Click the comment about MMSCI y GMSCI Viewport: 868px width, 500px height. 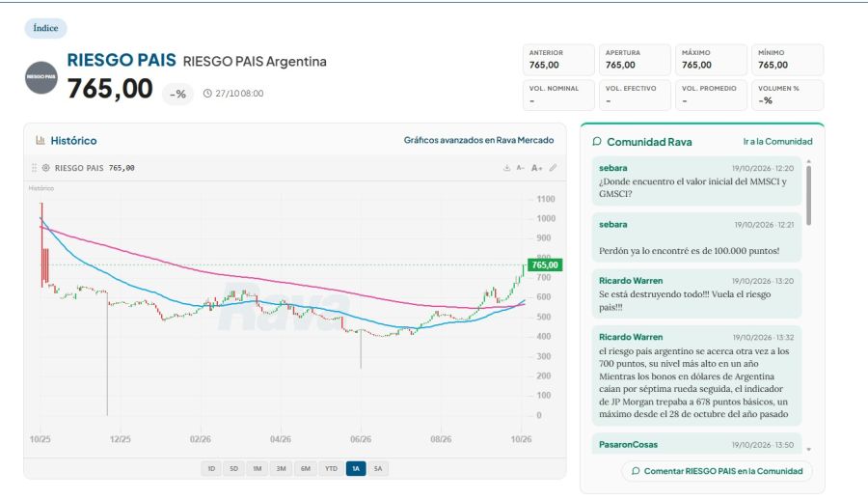click(x=692, y=187)
